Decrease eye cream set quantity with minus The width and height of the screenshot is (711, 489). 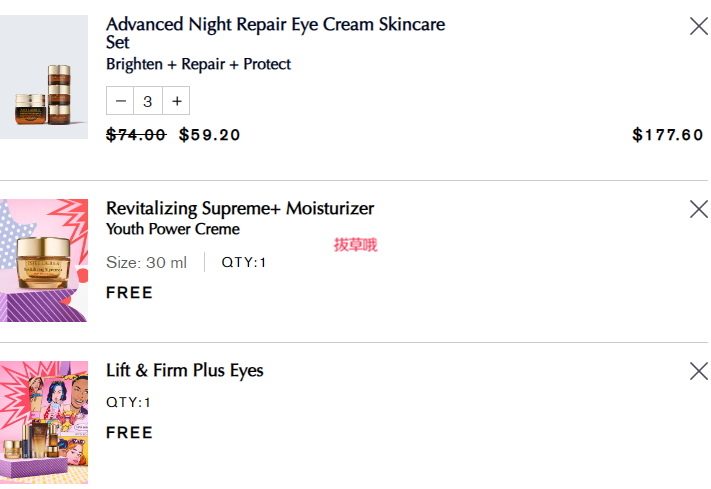(x=120, y=101)
